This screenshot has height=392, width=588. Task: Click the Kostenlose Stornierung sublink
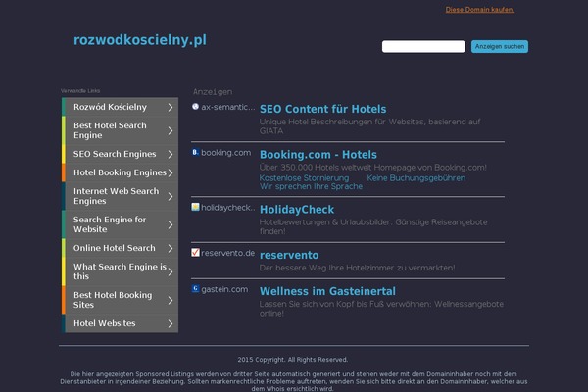coord(304,178)
